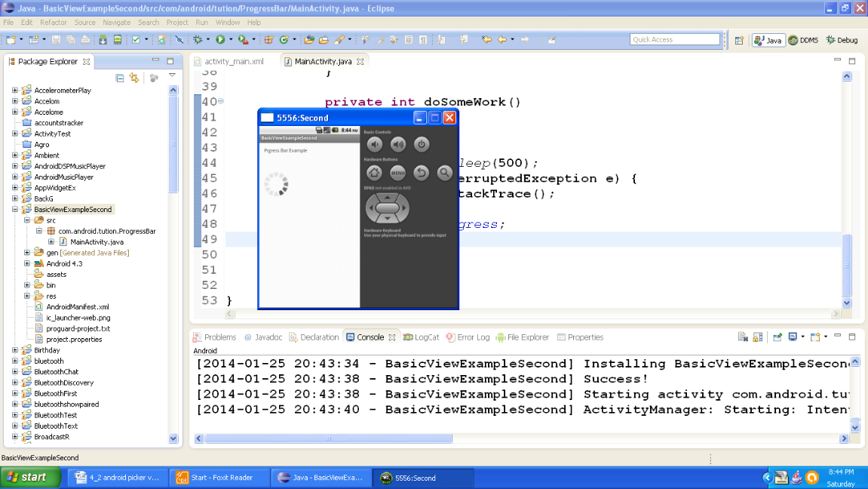Image resolution: width=868 pixels, height=489 pixels.
Task: Click editor vertical scrollbar up arrow
Action: (846, 76)
